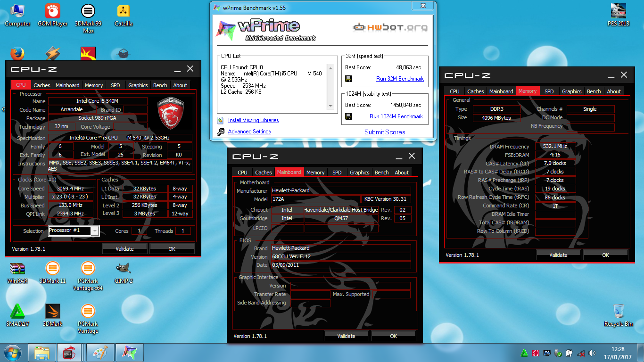Select the BIOS Date 03/09/2011 field

click(x=341, y=265)
